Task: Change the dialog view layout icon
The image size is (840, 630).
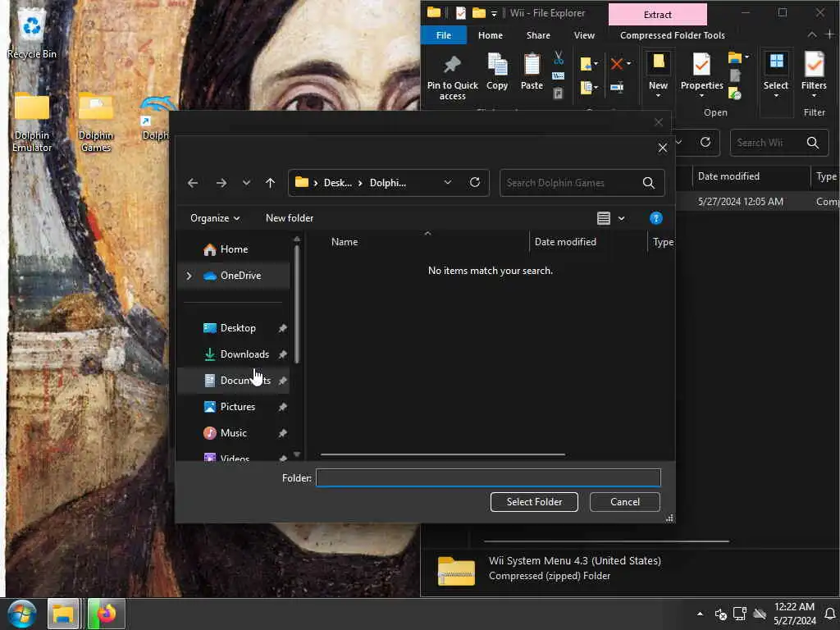Action: tap(603, 218)
